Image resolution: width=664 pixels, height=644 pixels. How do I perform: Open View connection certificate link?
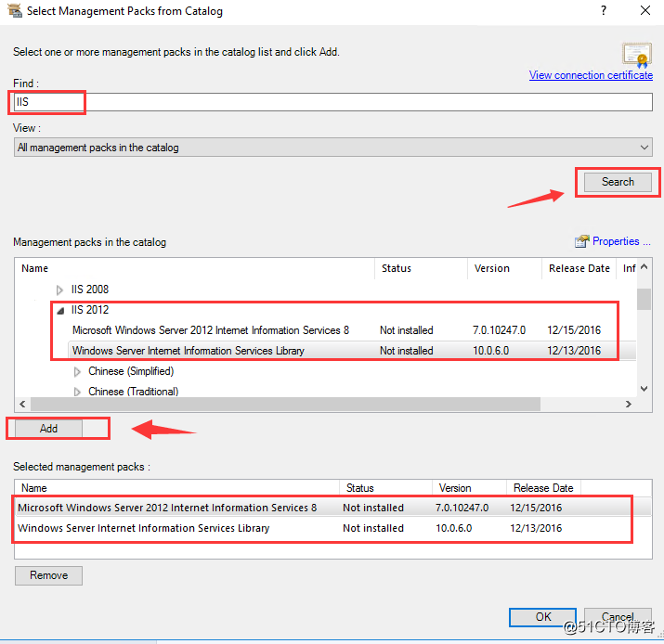coord(591,75)
